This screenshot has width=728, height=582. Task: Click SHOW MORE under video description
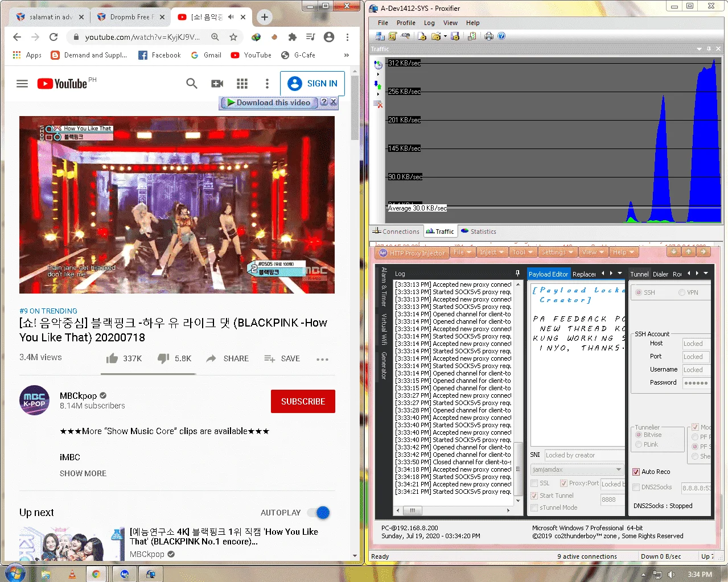click(x=83, y=473)
